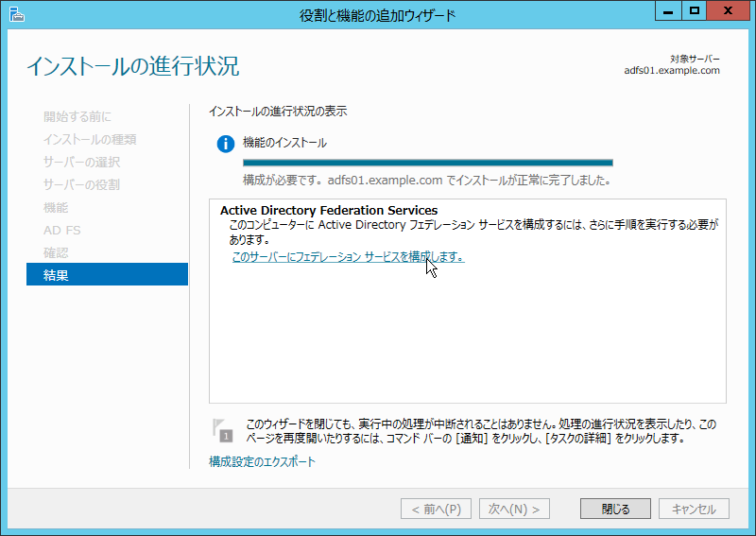Select サーバーの選択 step
This screenshot has width=756, height=536.
click(x=81, y=162)
